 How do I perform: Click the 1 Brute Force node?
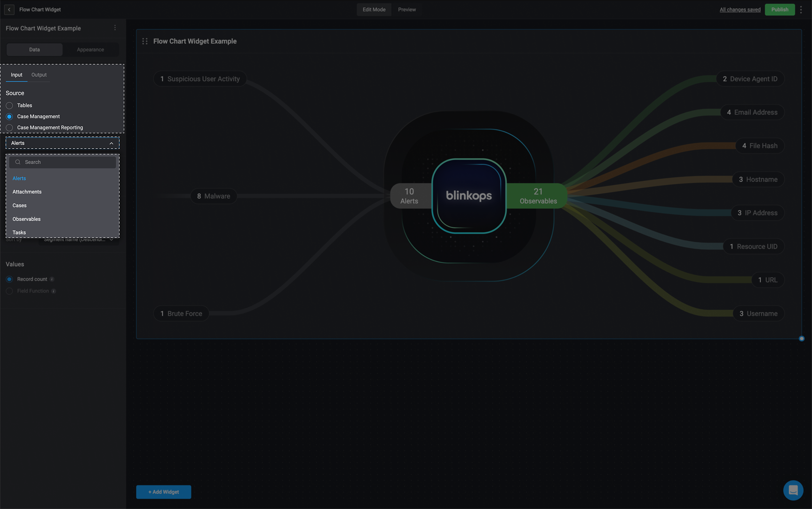(x=181, y=314)
